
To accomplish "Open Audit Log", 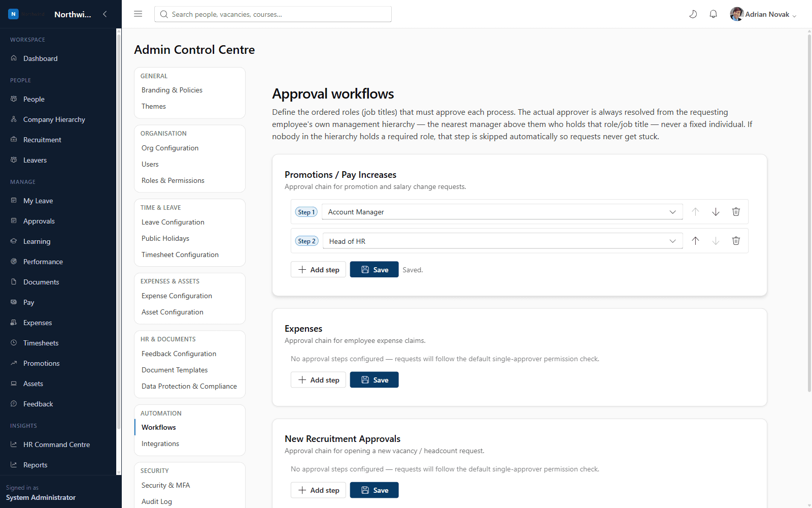I will point(157,501).
